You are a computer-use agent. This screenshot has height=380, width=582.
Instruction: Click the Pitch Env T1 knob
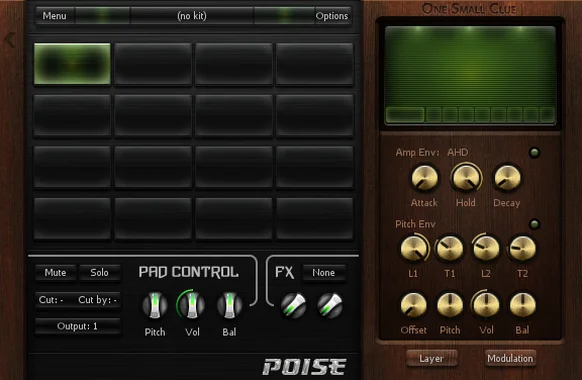449,248
